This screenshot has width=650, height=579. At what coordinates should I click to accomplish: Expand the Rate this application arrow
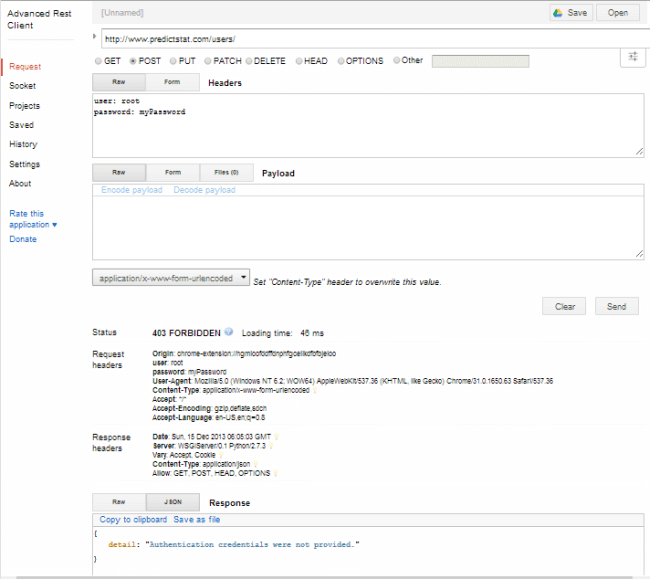(54, 225)
